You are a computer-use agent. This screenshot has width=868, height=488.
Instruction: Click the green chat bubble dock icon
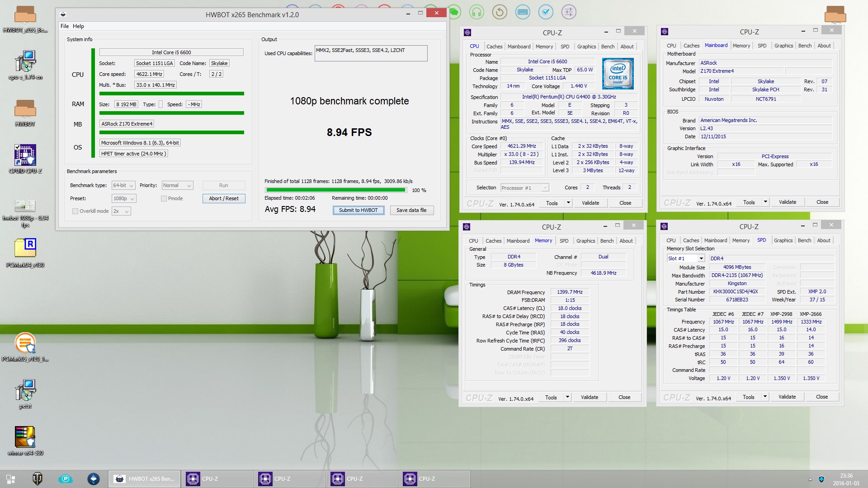point(454,12)
